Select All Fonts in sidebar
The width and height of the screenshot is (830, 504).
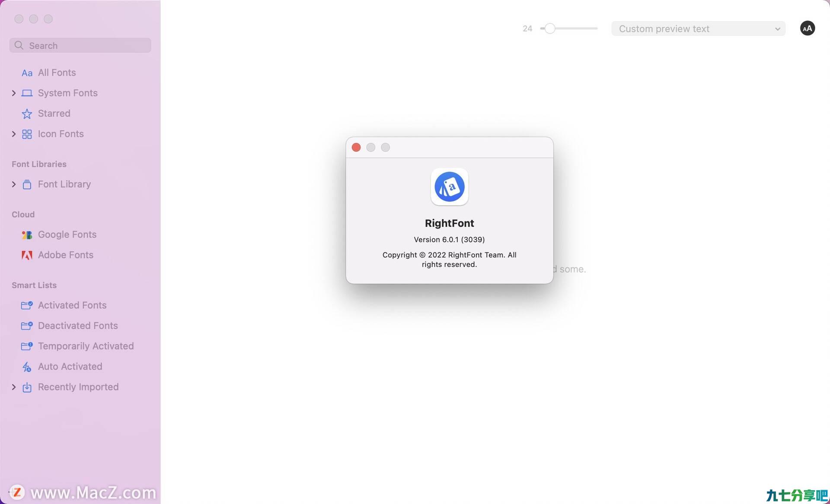(57, 73)
